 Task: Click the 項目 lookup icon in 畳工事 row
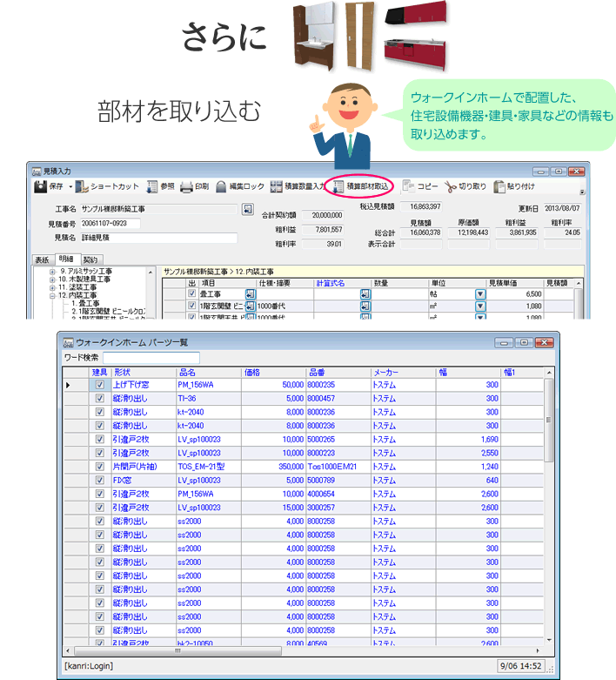[x=251, y=294]
